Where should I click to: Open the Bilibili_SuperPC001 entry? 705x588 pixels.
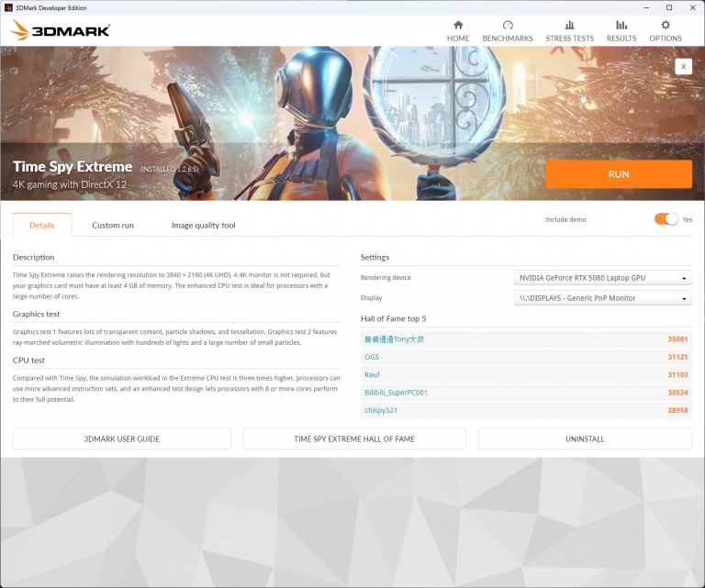[x=397, y=392]
